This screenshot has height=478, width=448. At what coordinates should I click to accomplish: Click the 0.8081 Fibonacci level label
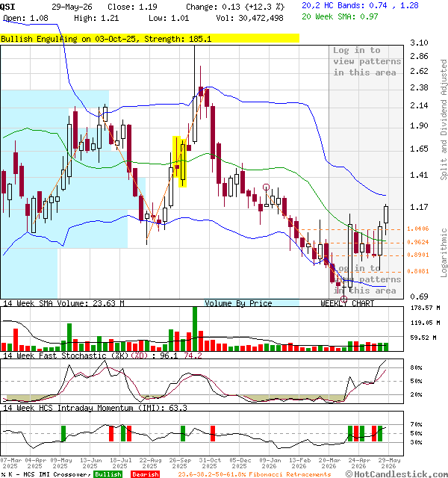418,271
